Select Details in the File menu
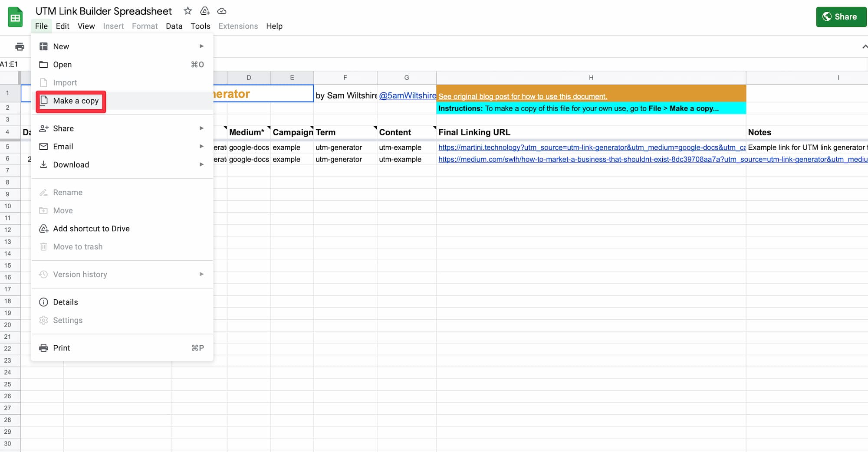Viewport: 868px width, 452px height. [x=122, y=302]
